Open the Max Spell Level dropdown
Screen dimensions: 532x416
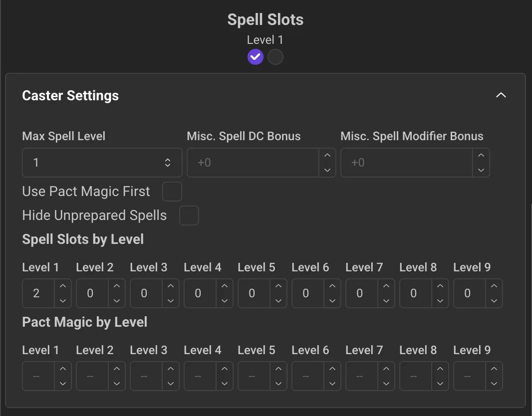[x=102, y=163]
